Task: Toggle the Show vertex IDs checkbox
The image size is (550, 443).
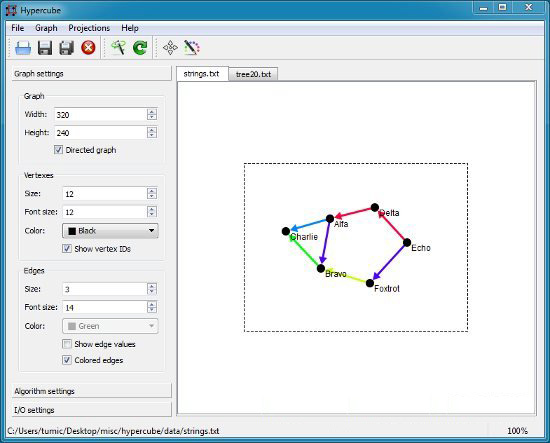Action: point(67,249)
